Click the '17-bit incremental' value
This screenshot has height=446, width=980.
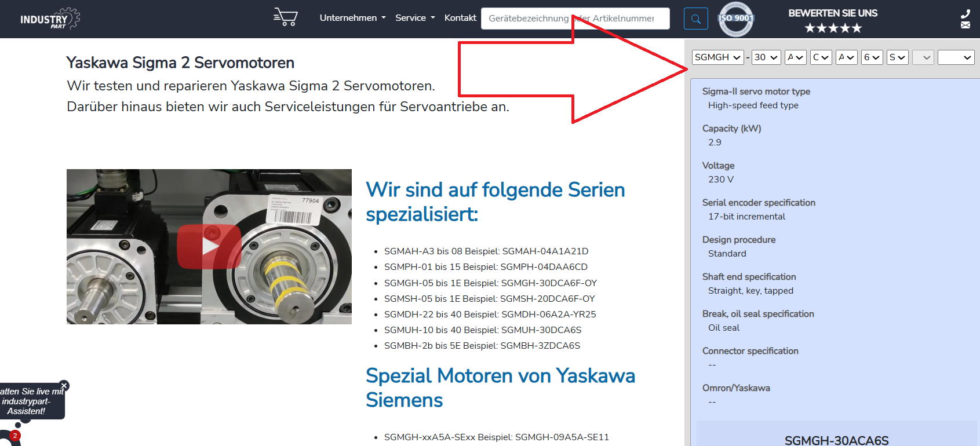(x=746, y=217)
